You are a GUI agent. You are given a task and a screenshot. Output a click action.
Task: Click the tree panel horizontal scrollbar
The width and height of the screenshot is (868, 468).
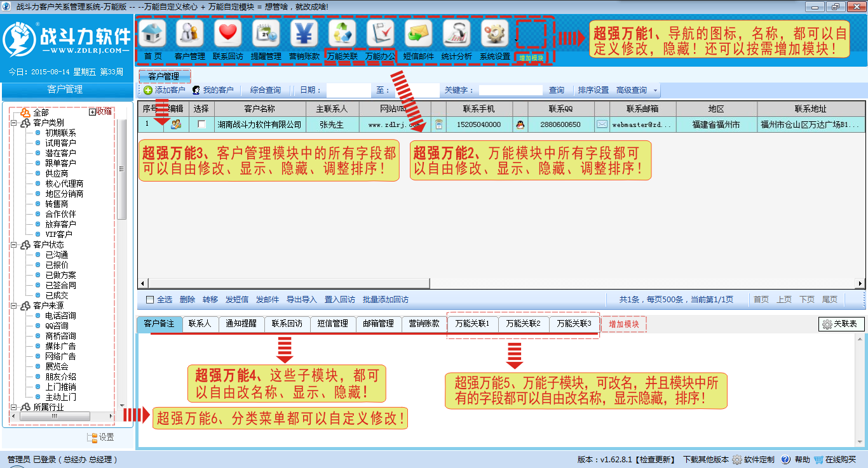coord(54,416)
